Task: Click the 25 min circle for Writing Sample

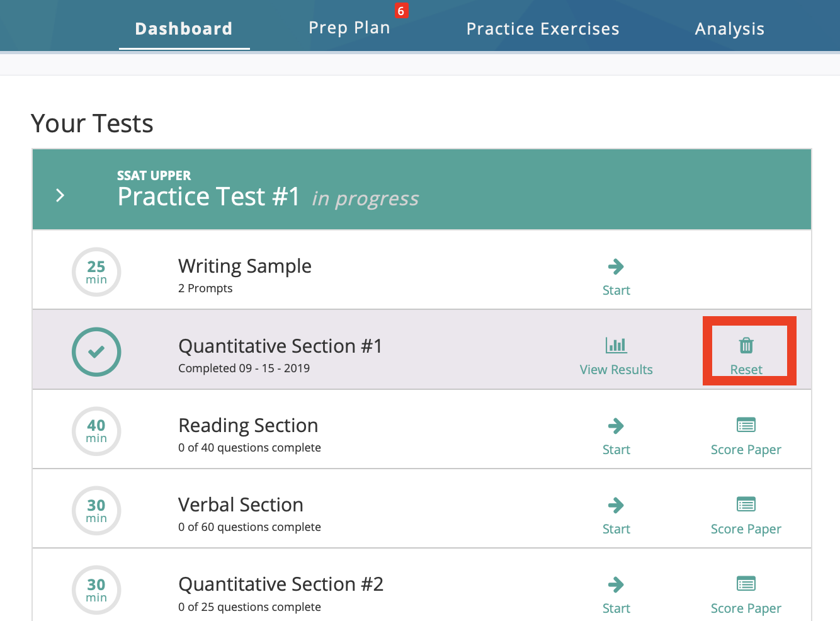Action: pos(96,271)
